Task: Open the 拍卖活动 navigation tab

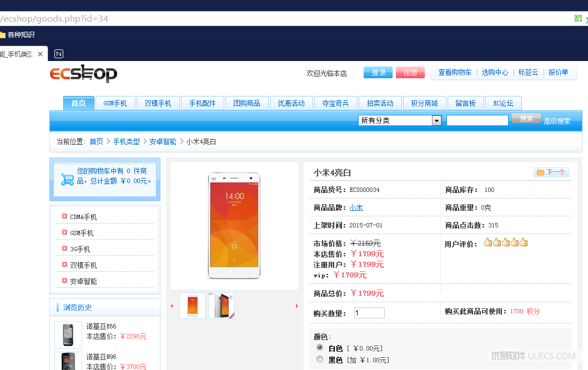Action: 380,103
